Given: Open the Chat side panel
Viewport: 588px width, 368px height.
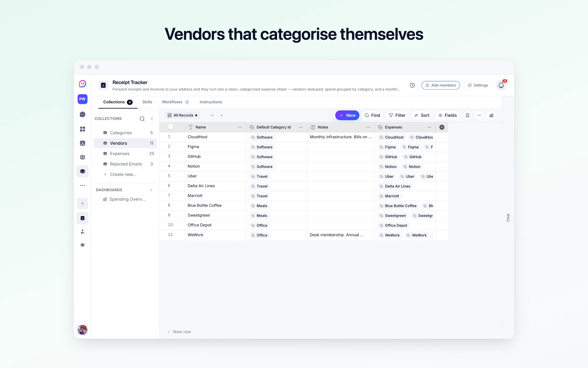Looking at the screenshot, I should tap(508, 218).
